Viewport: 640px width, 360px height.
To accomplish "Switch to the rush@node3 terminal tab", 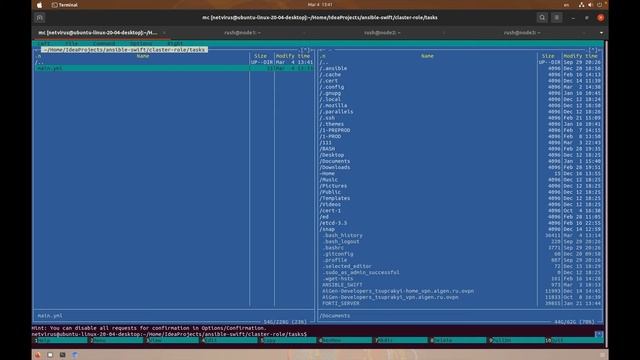I will click(522, 33).
